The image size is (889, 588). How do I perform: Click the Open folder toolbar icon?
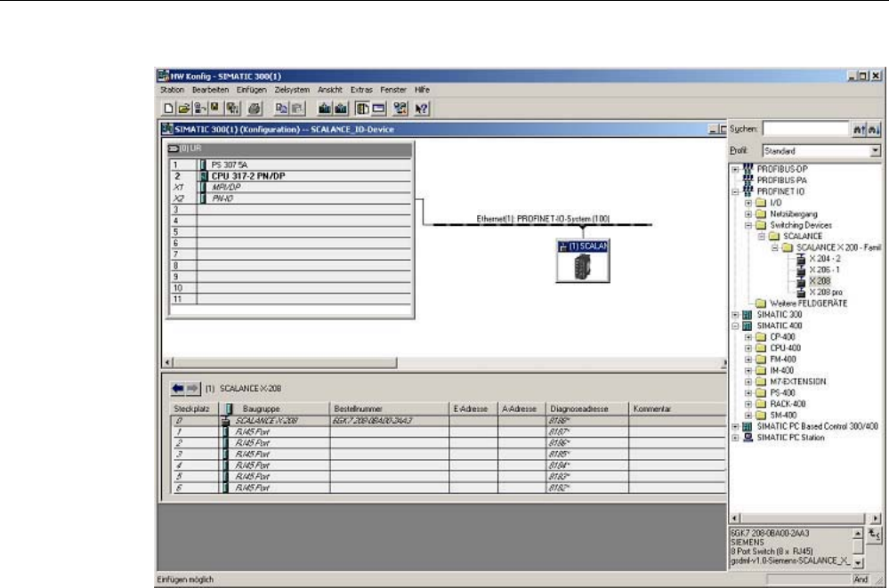click(183, 109)
